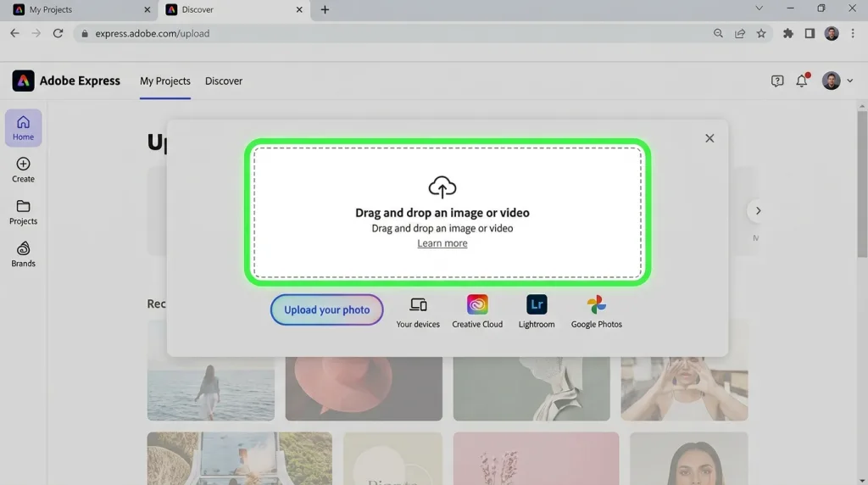
Task: Go forward in browser history
Action: pos(36,33)
